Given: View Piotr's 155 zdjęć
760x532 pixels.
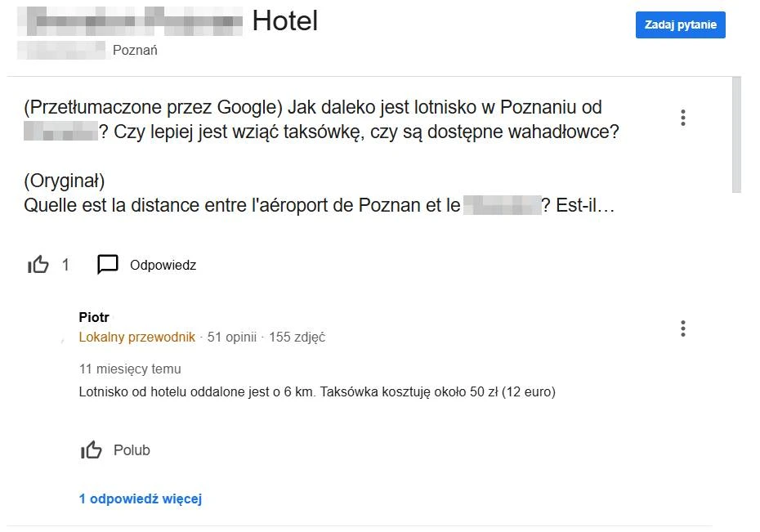Looking at the screenshot, I should 297,338.
